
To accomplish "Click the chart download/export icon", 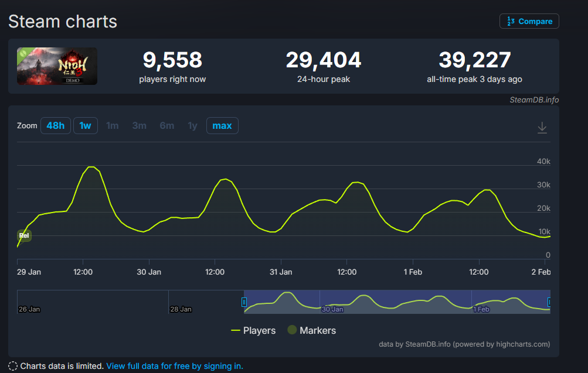I will click(542, 127).
